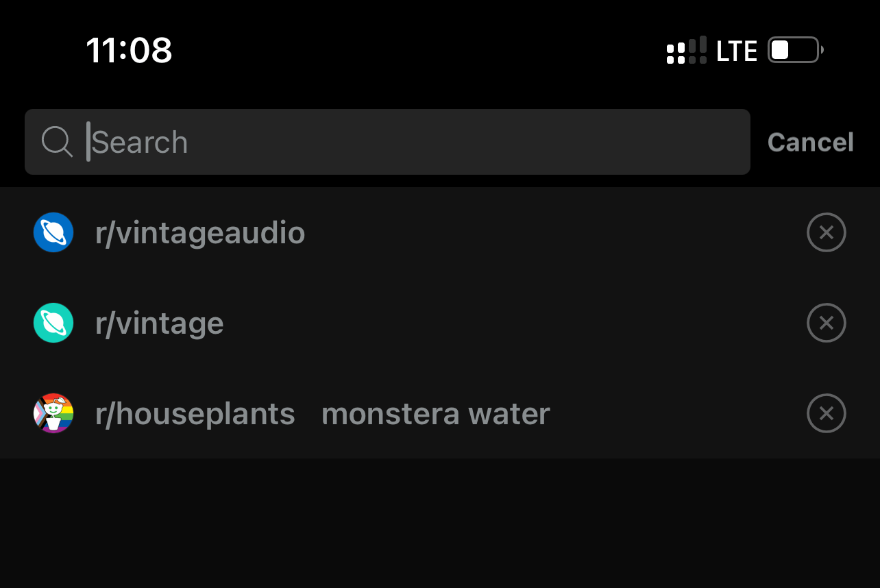Image resolution: width=880 pixels, height=588 pixels.
Task: Remove the houseplants monstera water search
Action: click(827, 413)
